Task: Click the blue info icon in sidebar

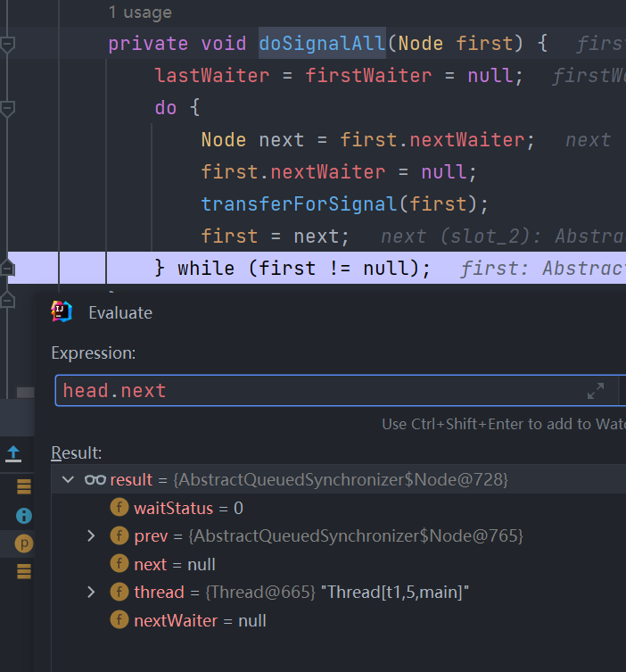Action: point(24,515)
